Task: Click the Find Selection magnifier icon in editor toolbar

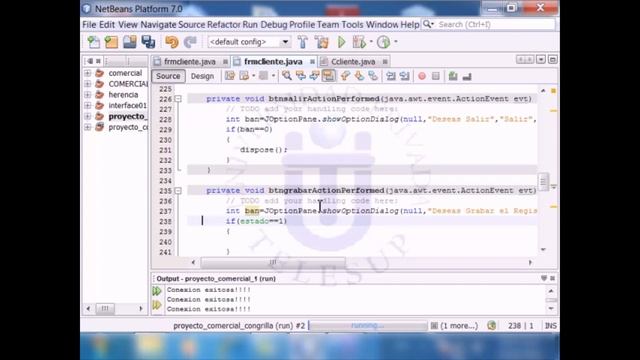Action: [287, 76]
